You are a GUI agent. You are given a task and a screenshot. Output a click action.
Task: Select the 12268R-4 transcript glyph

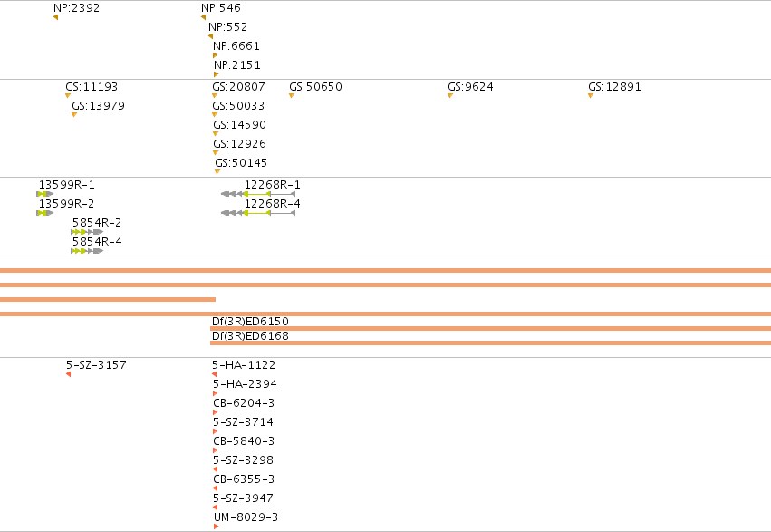[258, 213]
